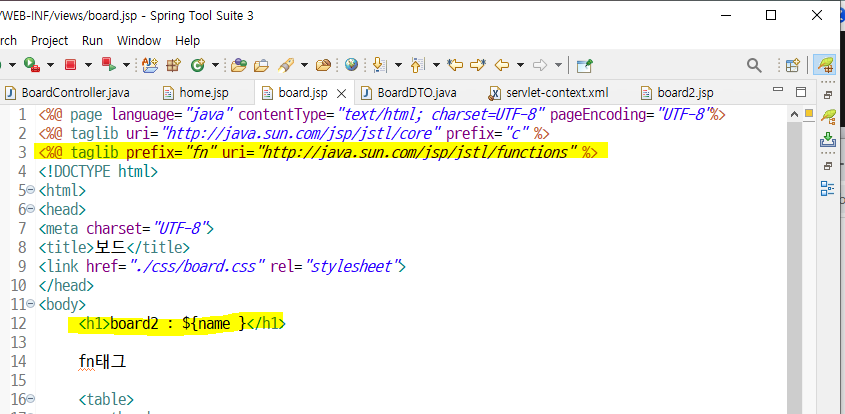Click the Next Annotation down-arrow icon

(380, 65)
